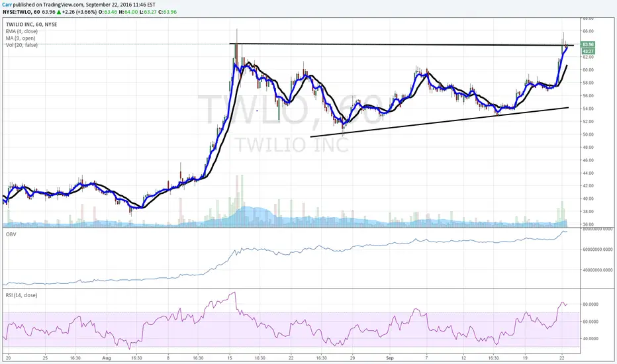Select the "RSI (14, close)" pane label
The image size is (617, 364).
pyautogui.click(x=22, y=295)
